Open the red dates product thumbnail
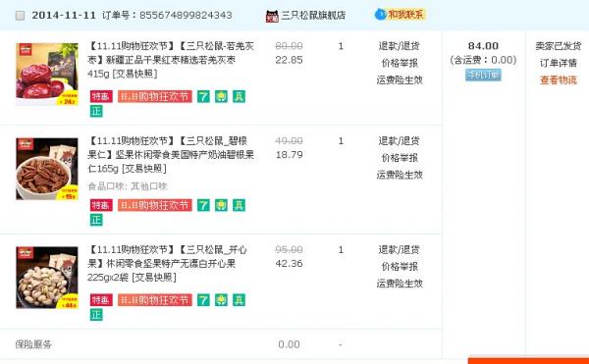The height and width of the screenshot is (364, 589). (x=47, y=75)
